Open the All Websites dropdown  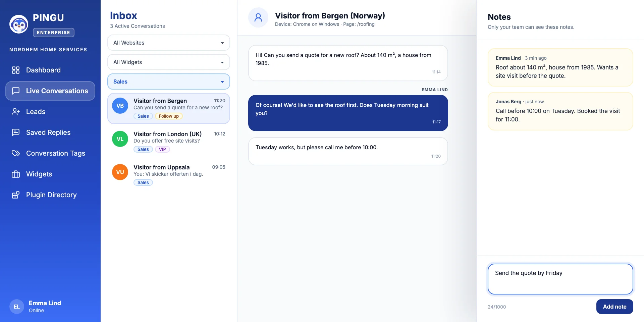(169, 43)
